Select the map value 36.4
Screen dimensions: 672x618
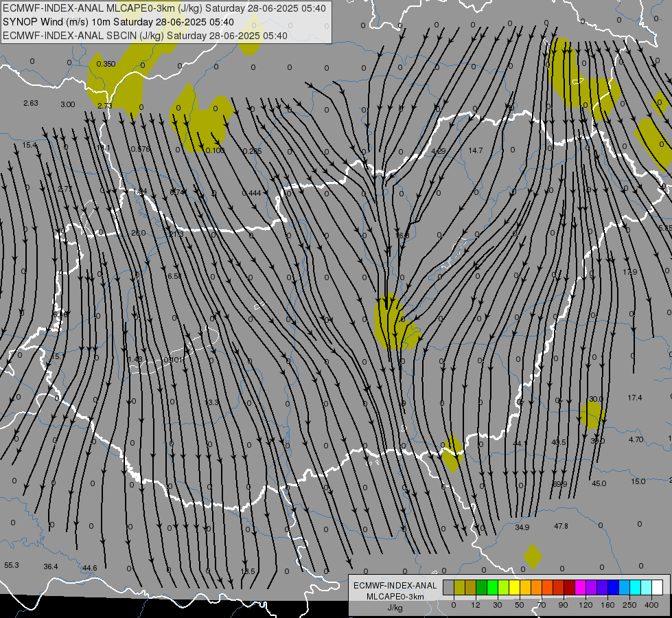(51, 566)
